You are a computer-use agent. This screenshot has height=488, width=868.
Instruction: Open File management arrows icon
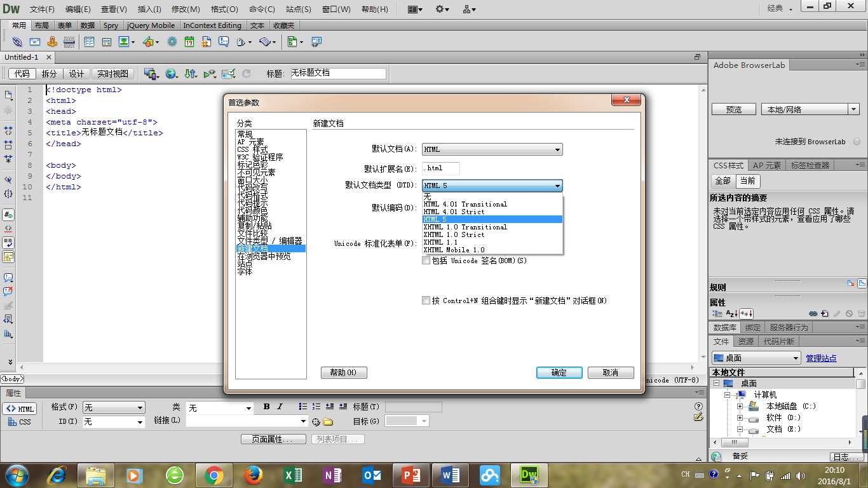pos(191,74)
